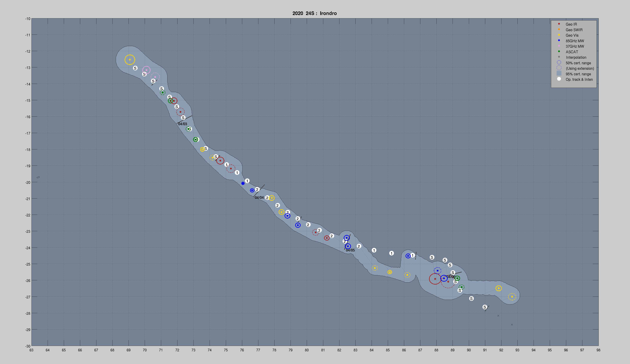
Task: Click the plot title 2020 24S : Irondro
Action: [x=315, y=14]
